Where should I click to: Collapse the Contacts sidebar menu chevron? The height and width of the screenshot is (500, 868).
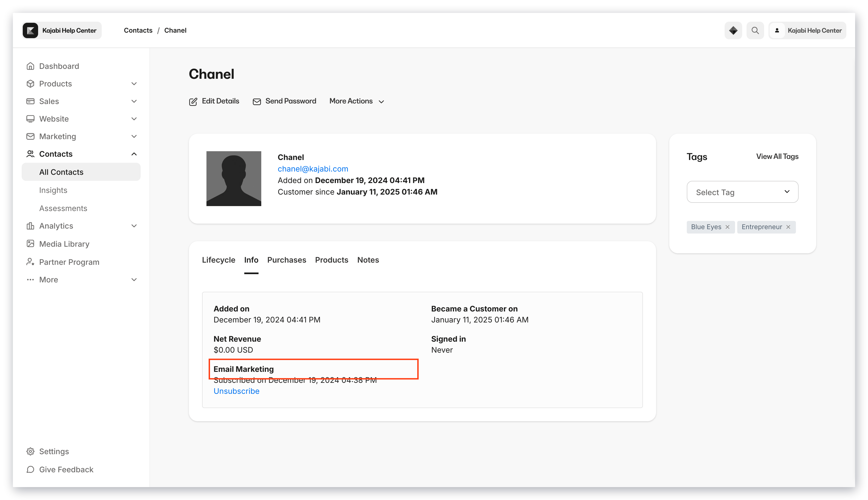point(134,153)
